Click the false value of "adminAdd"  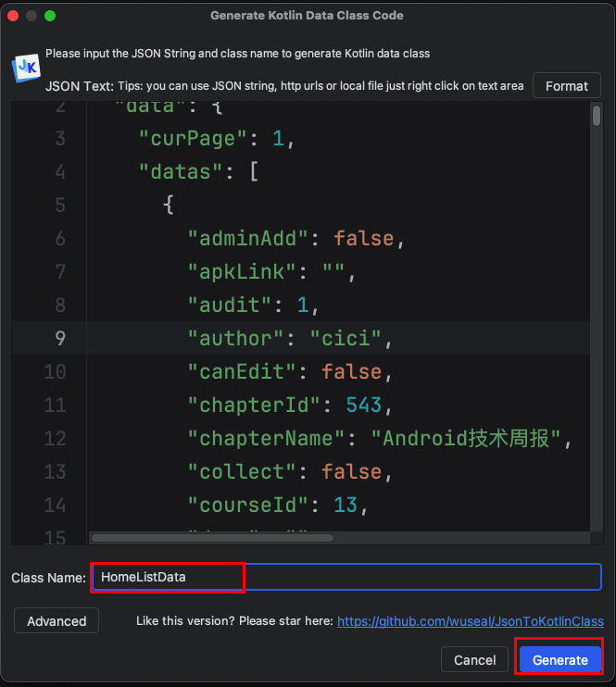click(x=363, y=238)
